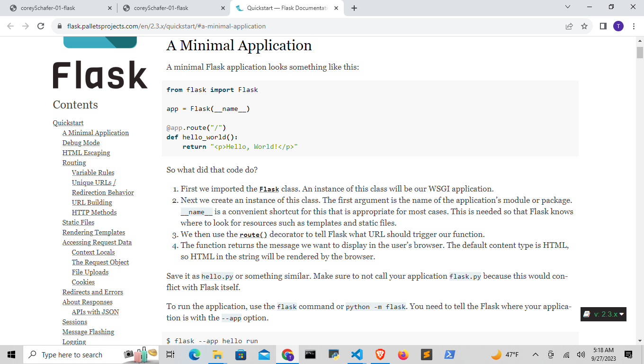Open Microsoft Store from taskbar
The width and height of the screenshot is (644, 364).
coord(241,355)
